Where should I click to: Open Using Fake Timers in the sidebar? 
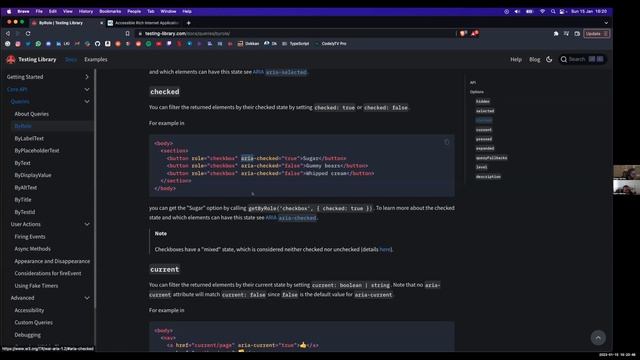(36, 286)
